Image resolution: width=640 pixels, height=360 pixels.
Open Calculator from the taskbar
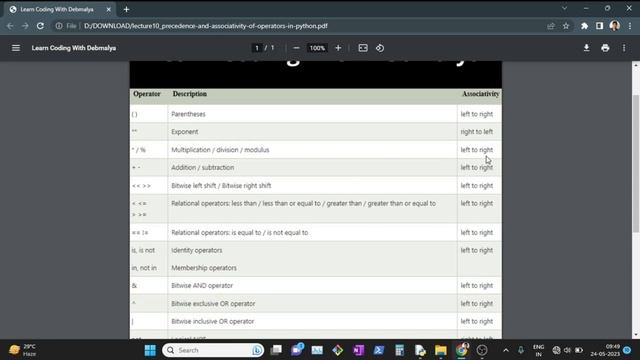[400, 350]
